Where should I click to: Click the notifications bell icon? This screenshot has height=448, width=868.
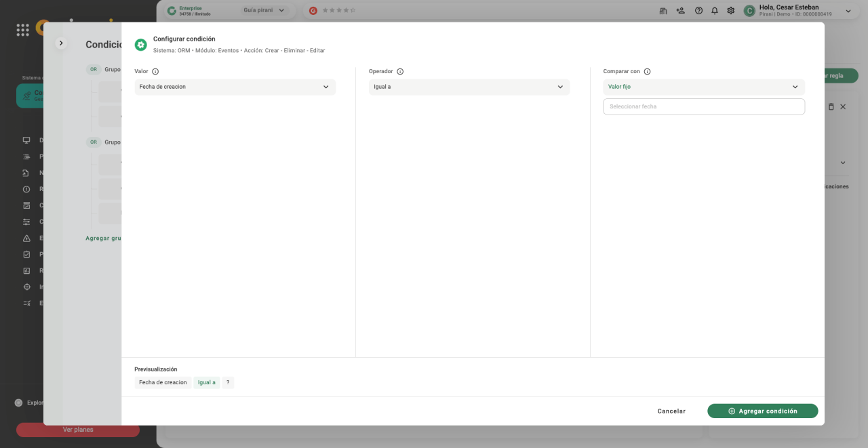[x=715, y=11]
